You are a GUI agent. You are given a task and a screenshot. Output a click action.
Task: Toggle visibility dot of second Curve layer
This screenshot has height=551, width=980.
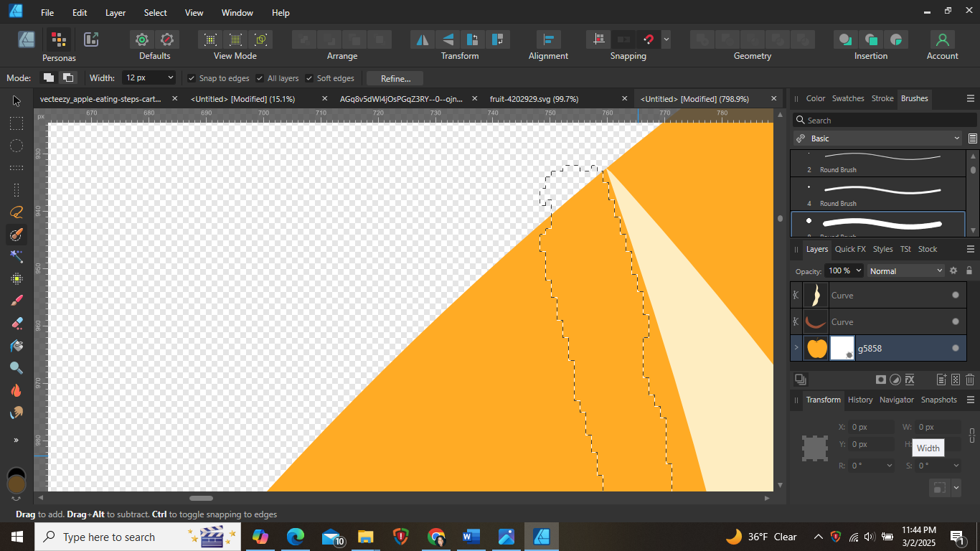click(x=956, y=321)
